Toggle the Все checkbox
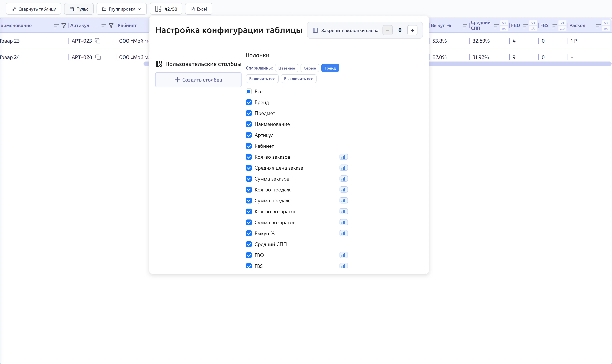612x364 pixels. pyautogui.click(x=249, y=92)
